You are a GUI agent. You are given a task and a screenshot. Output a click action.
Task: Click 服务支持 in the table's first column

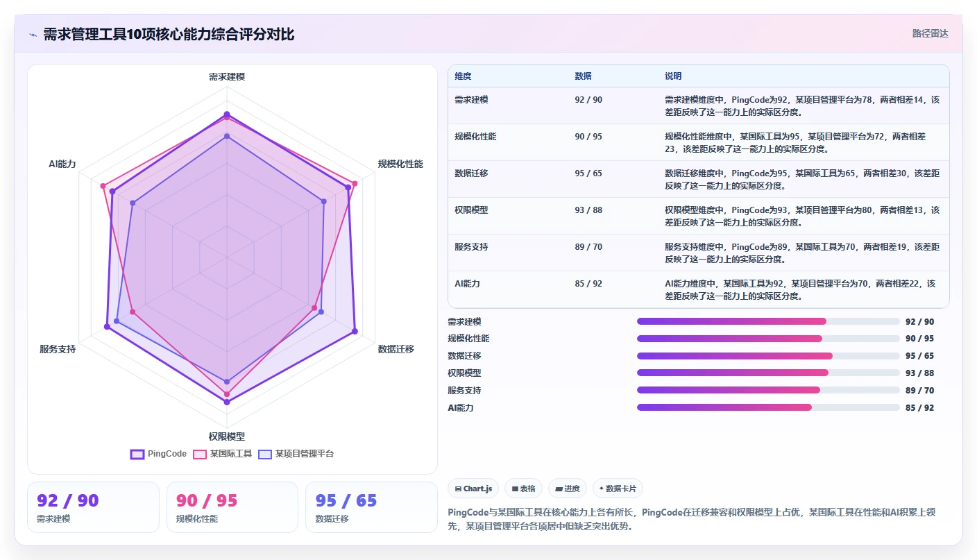(x=471, y=247)
